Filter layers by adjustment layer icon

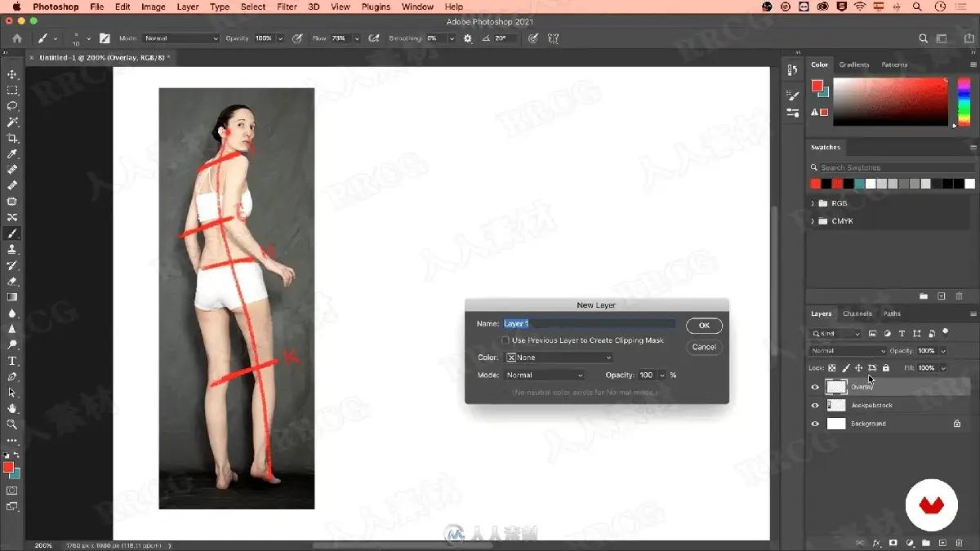887,333
